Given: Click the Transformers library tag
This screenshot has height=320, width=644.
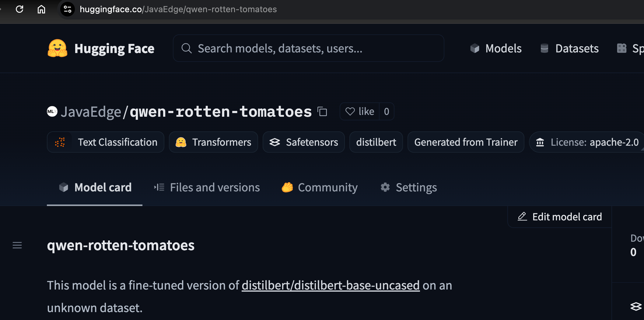Looking at the screenshot, I should pyautogui.click(x=214, y=142).
